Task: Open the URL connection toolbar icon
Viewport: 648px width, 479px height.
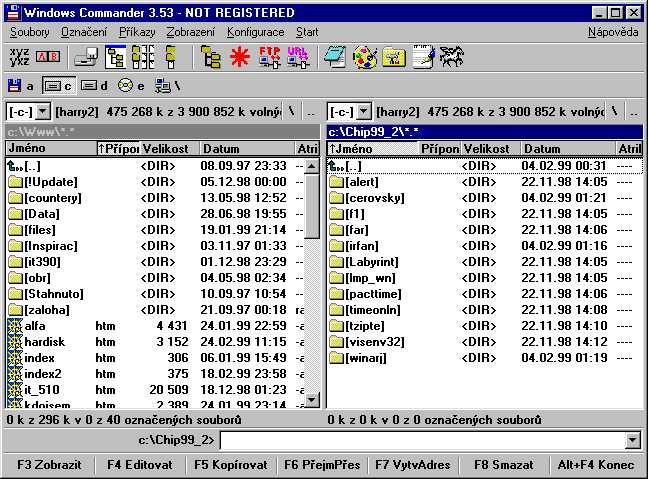Action: pos(298,57)
